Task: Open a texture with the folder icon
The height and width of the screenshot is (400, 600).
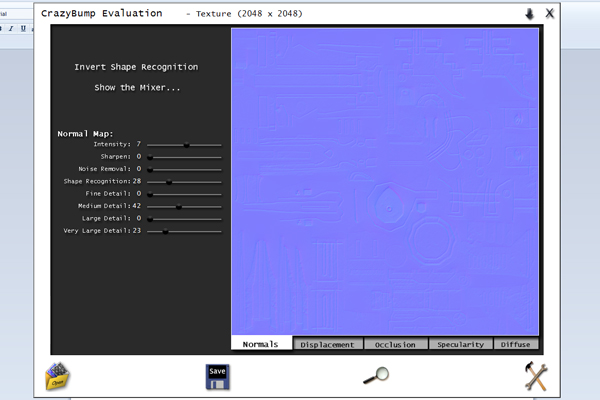Action: pyautogui.click(x=57, y=376)
